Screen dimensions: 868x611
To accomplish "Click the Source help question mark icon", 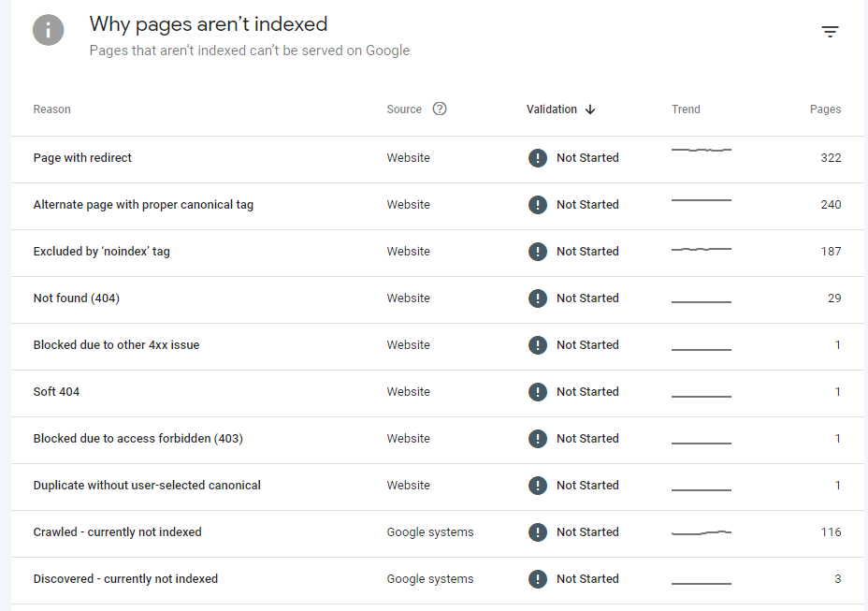I will point(440,109).
